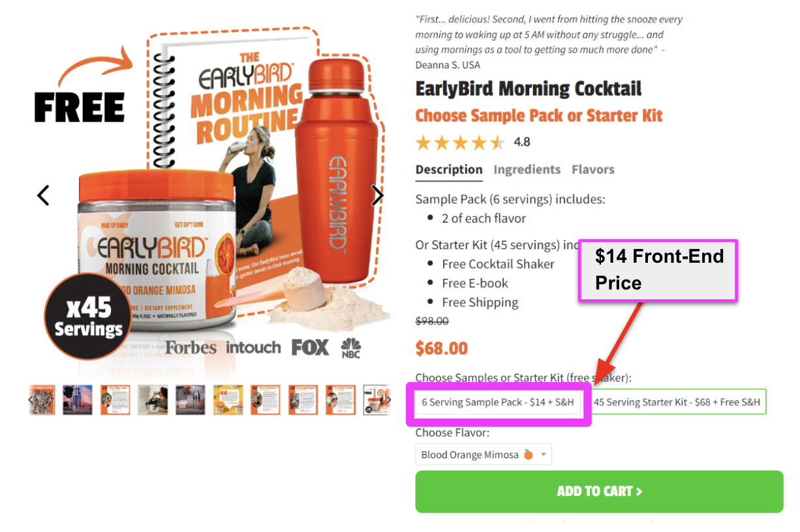Go to next product image arrow

point(377,195)
